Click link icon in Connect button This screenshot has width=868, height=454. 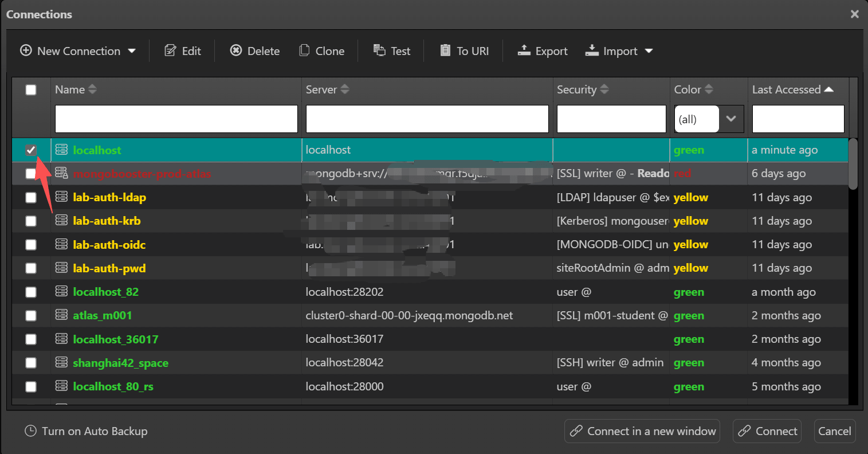[744, 431]
